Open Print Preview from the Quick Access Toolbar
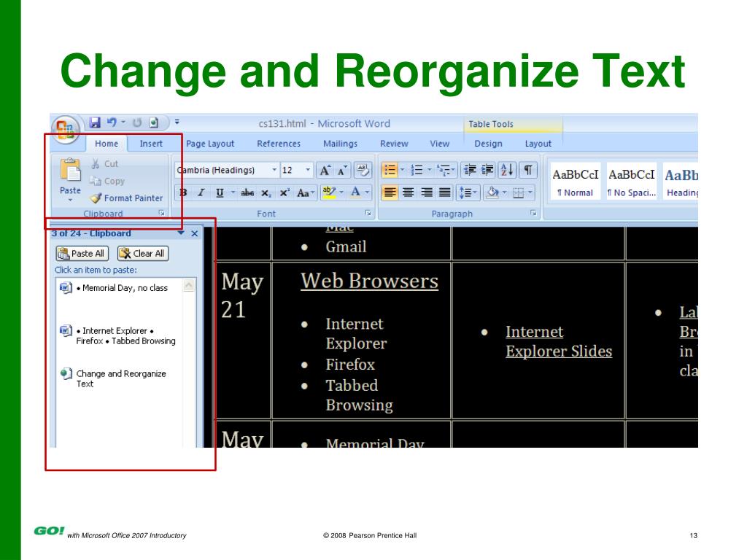The image size is (747, 560). pyautogui.click(x=153, y=122)
